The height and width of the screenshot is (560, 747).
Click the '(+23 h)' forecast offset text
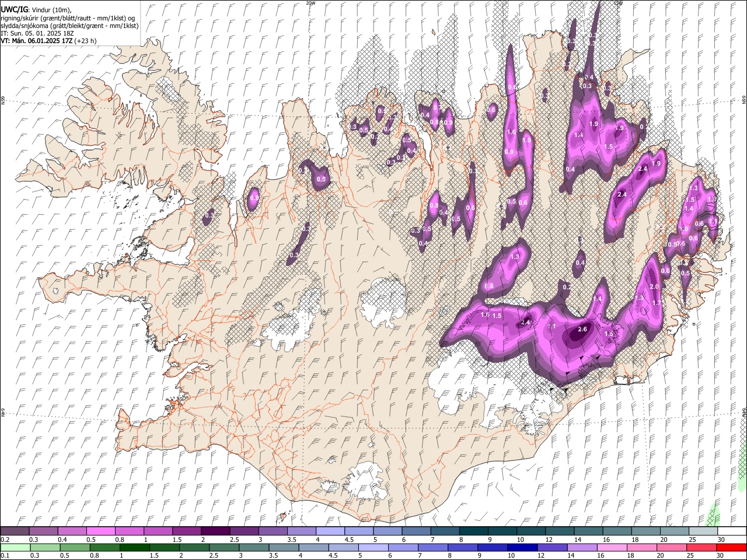click(x=85, y=41)
